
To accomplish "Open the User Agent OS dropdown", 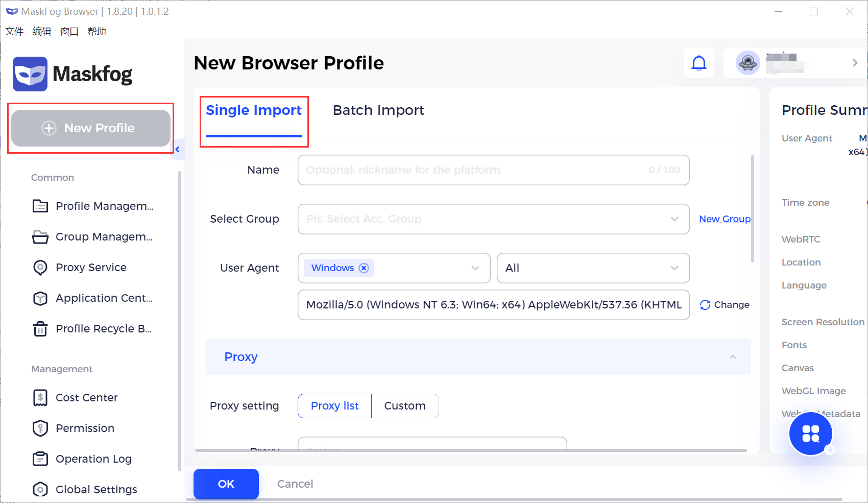I will [394, 268].
